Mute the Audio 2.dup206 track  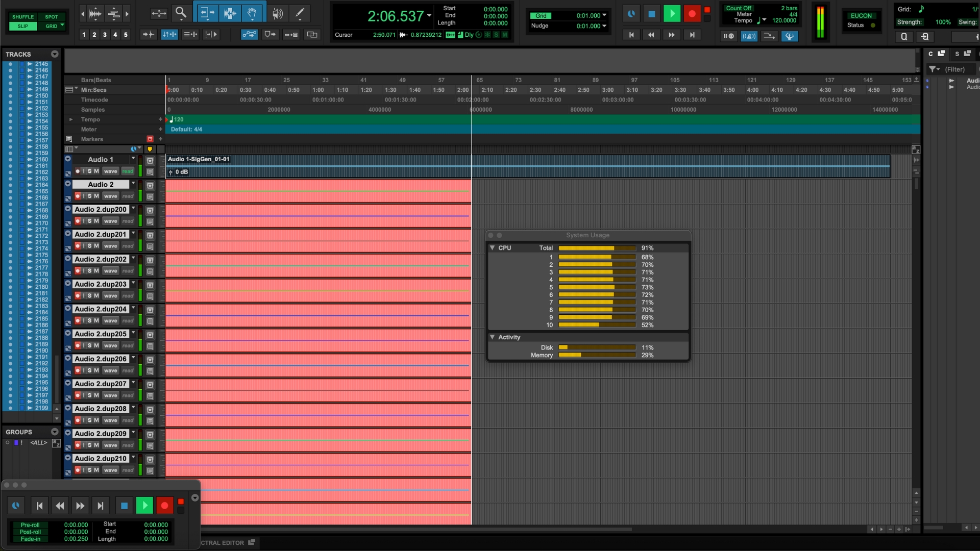pos(96,370)
